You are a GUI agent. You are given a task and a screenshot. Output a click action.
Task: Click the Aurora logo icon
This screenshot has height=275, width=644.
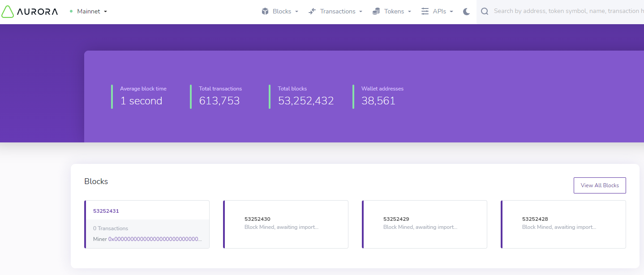[7, 11]
